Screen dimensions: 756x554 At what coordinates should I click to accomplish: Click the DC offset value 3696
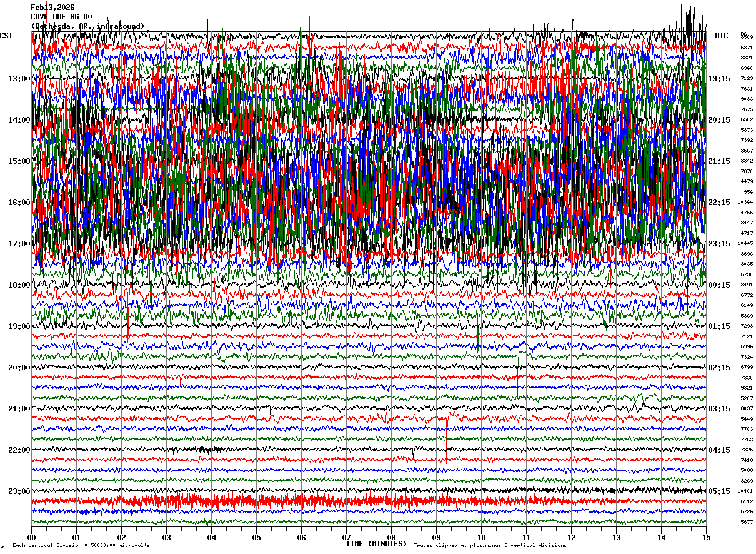pos(747,254)
